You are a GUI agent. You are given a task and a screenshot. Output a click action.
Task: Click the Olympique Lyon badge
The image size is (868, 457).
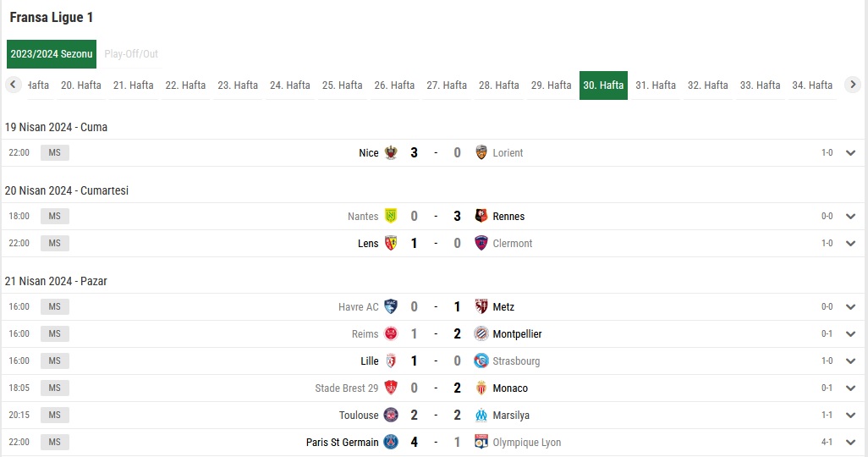pyautogui.click(x=481, y=442)
